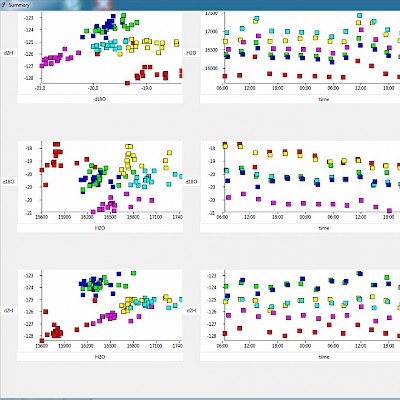
Task: Click inside the d18O versus H2O scatter plot
Action: click(111, 177)
